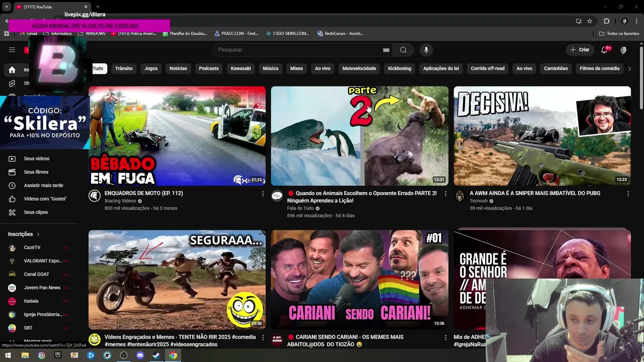The height and width of the screenshot is (362, 644).
Task: Select the Trânsito filter chip
Action: click(124, 68)
